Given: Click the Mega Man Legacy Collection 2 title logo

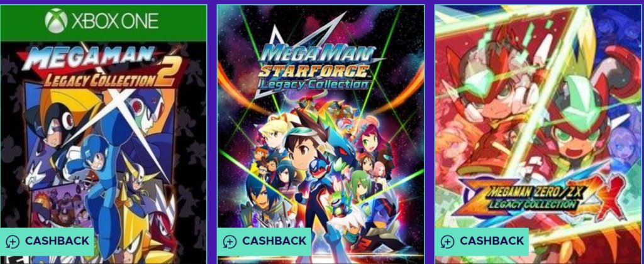Looking at the screenshot, I should [x=103, y=67].
